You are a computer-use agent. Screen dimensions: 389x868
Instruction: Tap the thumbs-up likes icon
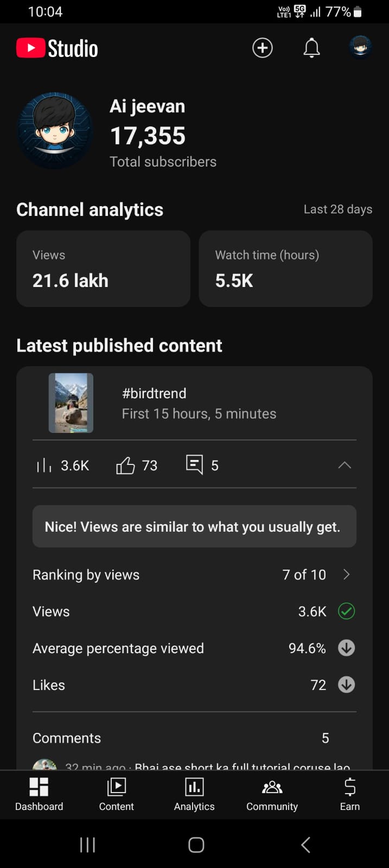coord(125,465)
